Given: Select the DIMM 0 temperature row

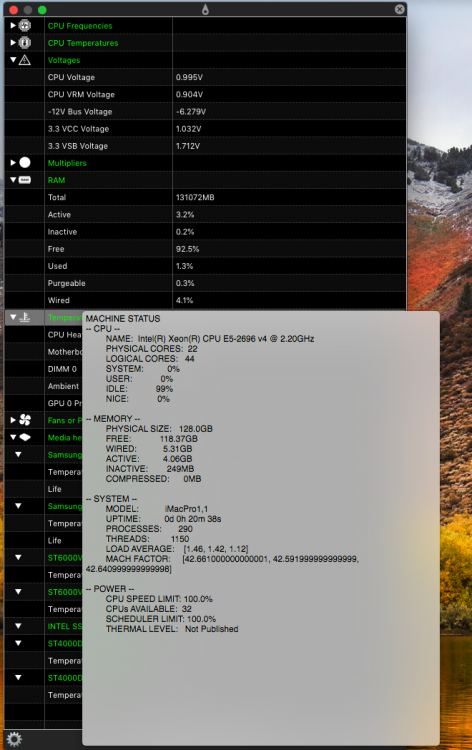Looking at the screenshot, I should (x=43, y=369).
